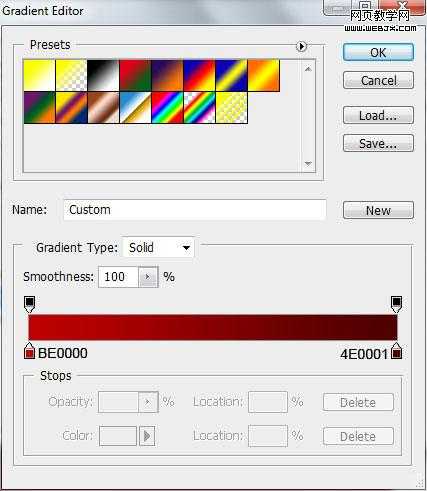Click the Opacity value field
427x491 pixels.
(118, 402)
